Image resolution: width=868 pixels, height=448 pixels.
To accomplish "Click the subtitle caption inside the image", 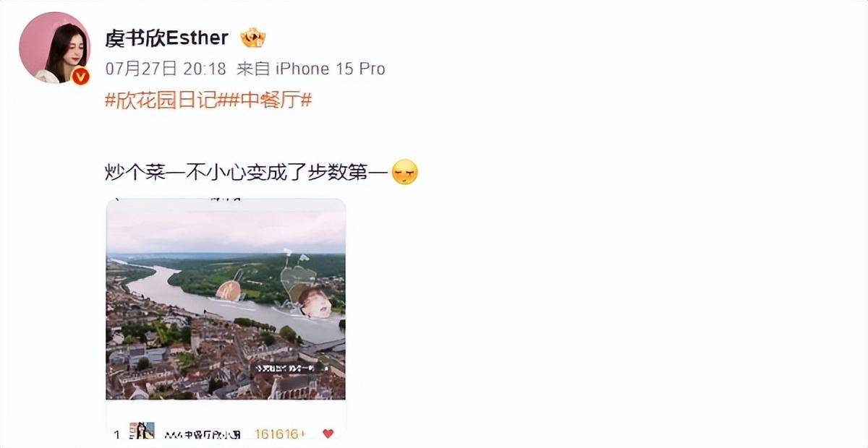I will click(286, 369).
